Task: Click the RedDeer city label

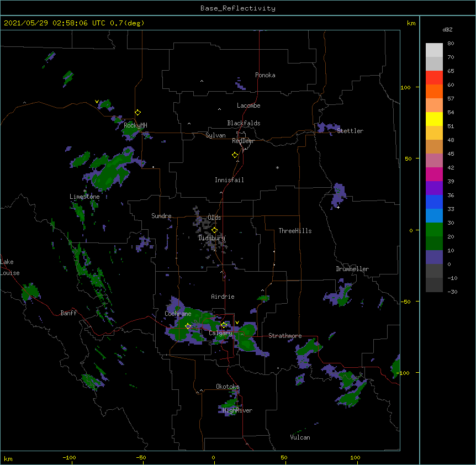Action: pos(243,141)
